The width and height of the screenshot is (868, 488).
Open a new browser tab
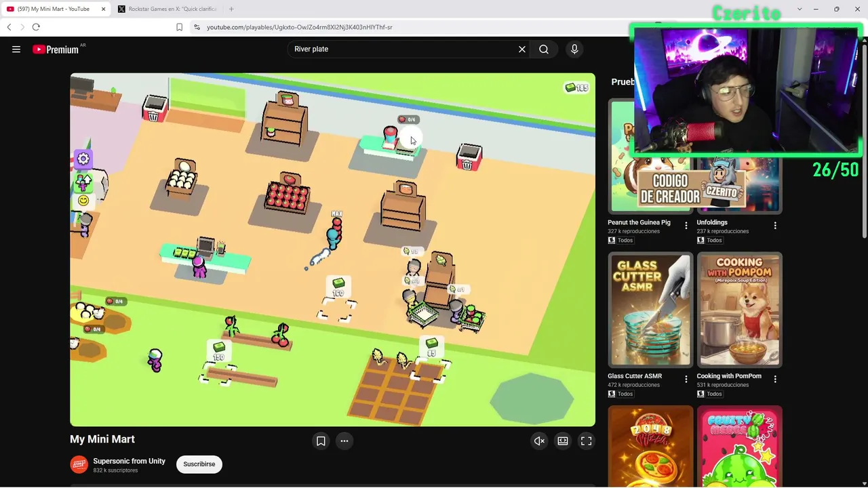tap(231, 9)
